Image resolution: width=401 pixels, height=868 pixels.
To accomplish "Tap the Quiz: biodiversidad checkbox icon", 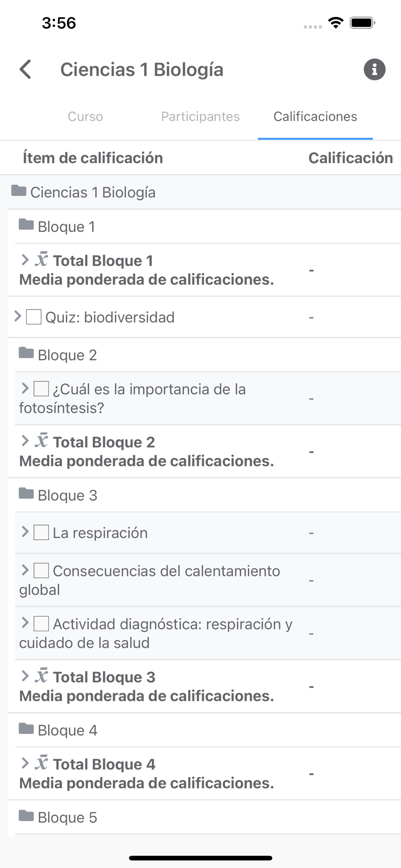I will [34, 317].
